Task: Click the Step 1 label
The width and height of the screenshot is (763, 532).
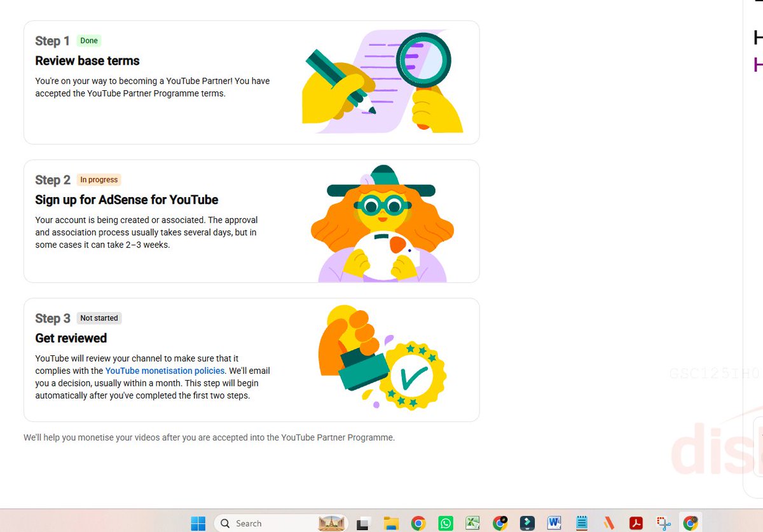Action: click(52, 41)
